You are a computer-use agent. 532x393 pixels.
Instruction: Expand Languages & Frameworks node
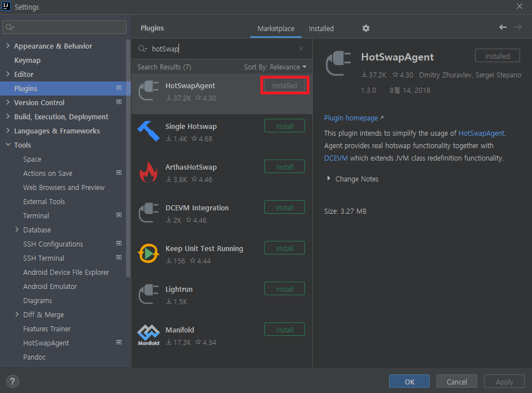(x=8, y=131)
